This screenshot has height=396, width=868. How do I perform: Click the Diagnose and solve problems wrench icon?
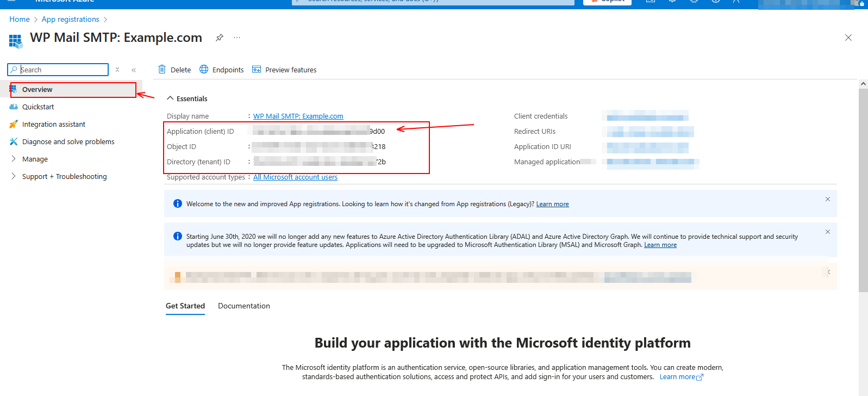[x=14, y=141]
